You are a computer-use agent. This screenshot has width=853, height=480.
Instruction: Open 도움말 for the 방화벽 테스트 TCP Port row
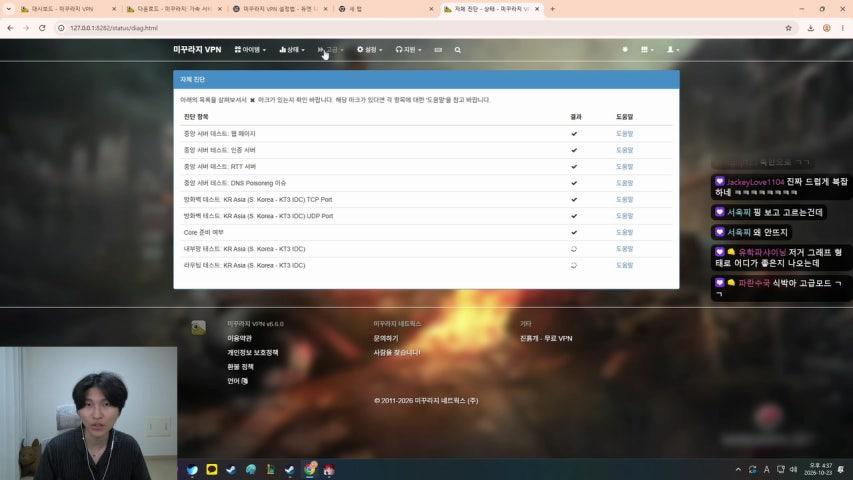tap(625, 199)
